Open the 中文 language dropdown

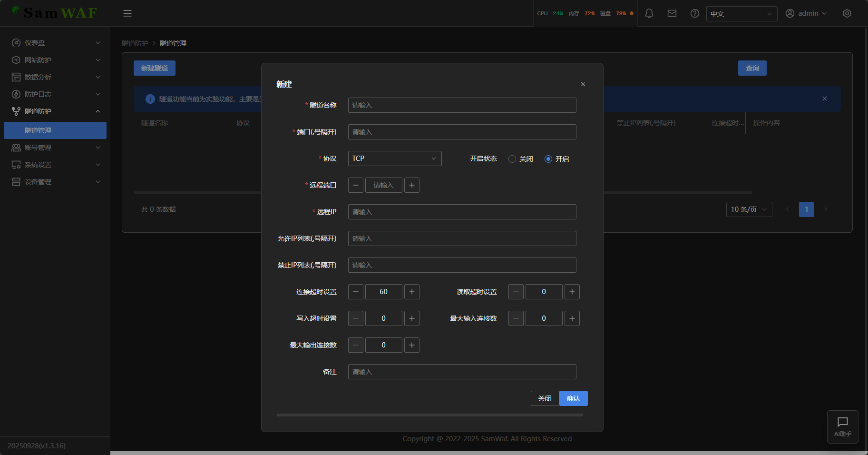(x=741, y=14)
